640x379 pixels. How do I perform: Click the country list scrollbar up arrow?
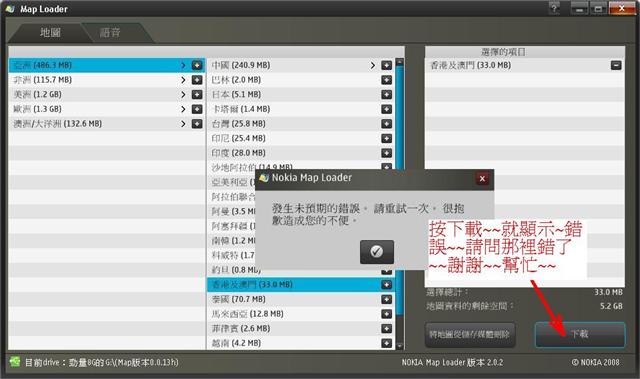[400, 62]
